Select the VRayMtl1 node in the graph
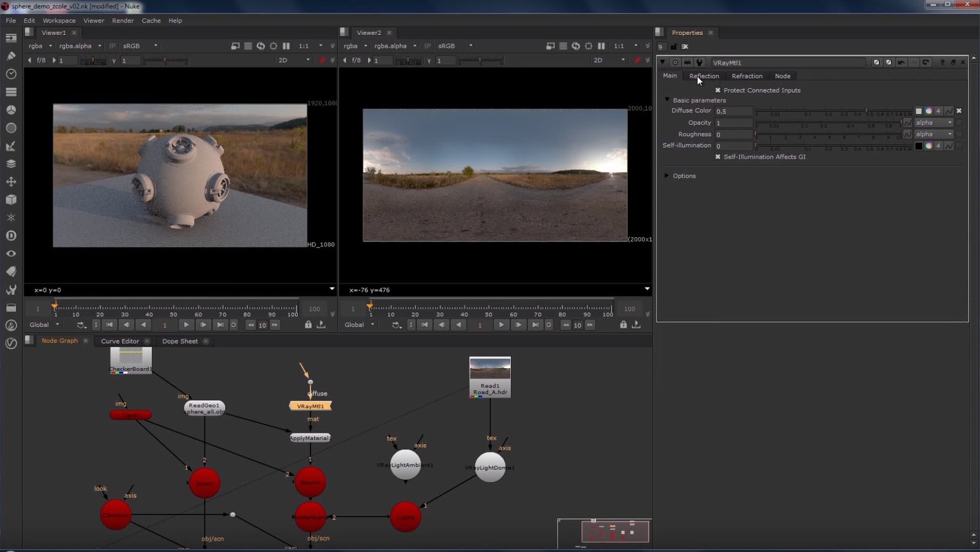980x552 pixels. click(310, 406)
